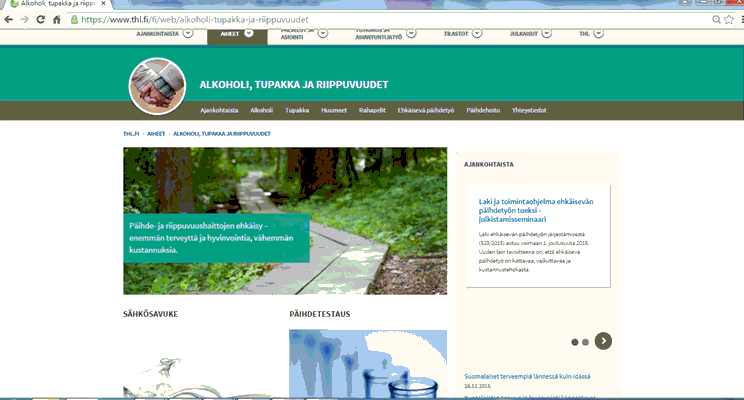
Task: Select the Tupakka sub-navigation tab
Action: click(297, 110)
